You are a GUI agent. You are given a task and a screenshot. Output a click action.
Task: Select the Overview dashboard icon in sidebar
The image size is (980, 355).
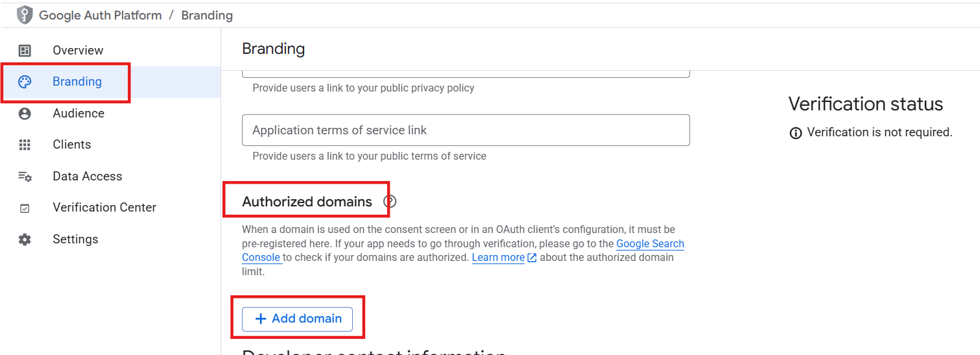(x=25, y=51)
